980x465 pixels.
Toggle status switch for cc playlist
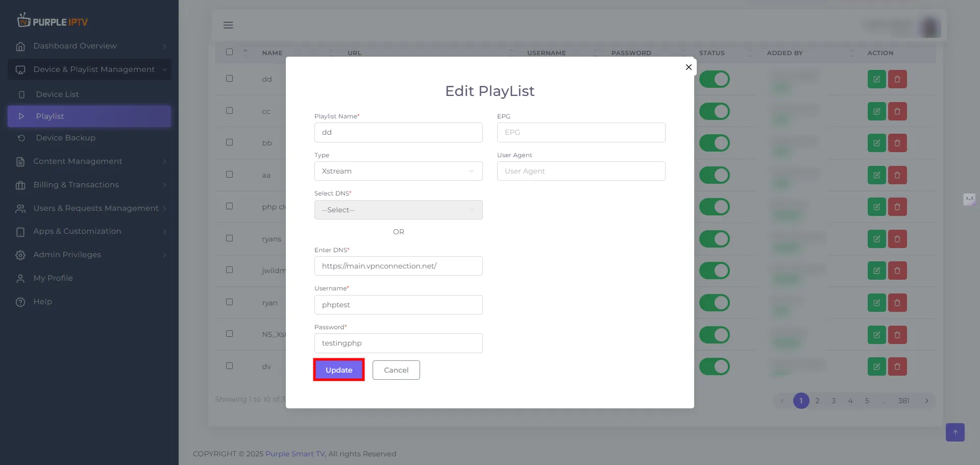pos(714,111)
